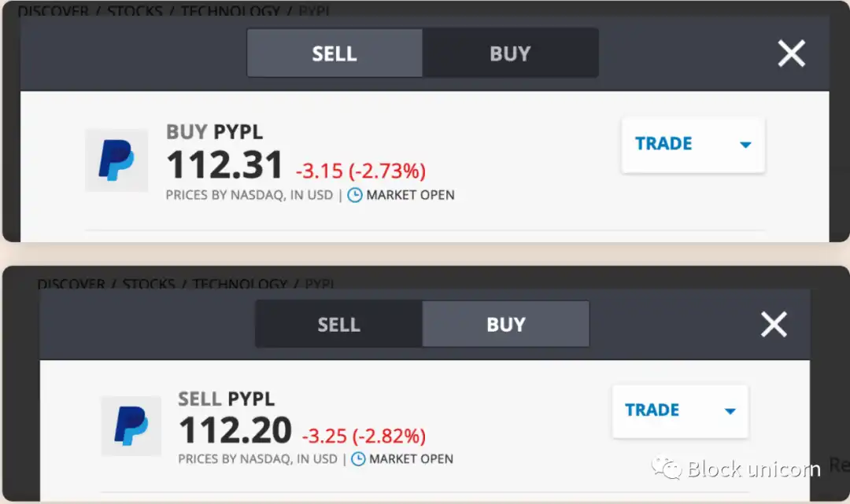850x504 pixels.
Task: Select BUY tab in upper panel
Action: pyautogui.click(x=510, y=53)
